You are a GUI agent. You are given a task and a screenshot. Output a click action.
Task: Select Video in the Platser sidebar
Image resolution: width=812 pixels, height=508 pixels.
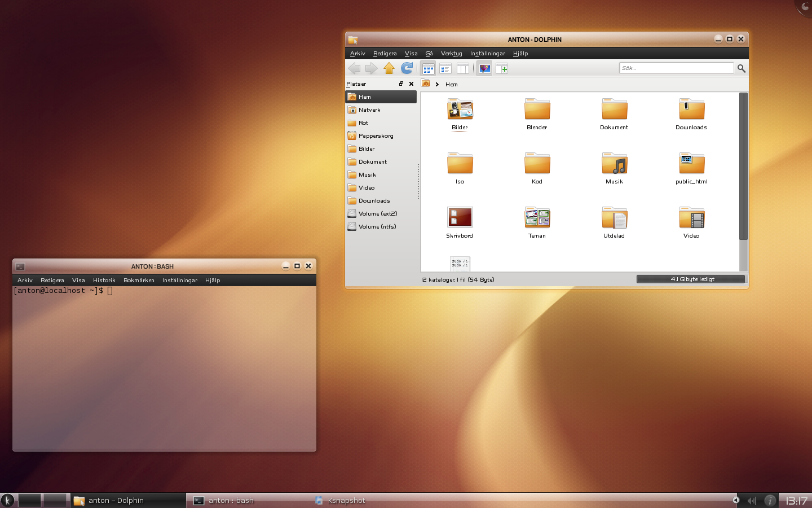[x=381, y=188]
